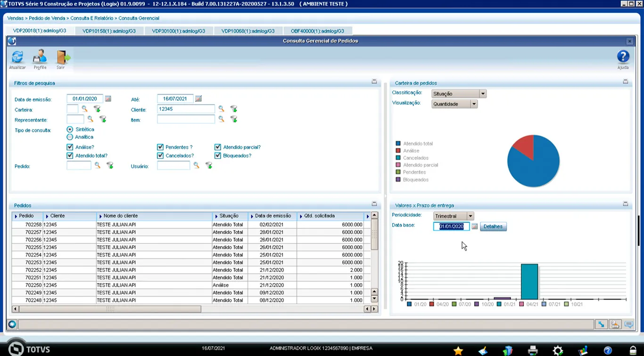Select the Analítica radio button

(70, 137)
